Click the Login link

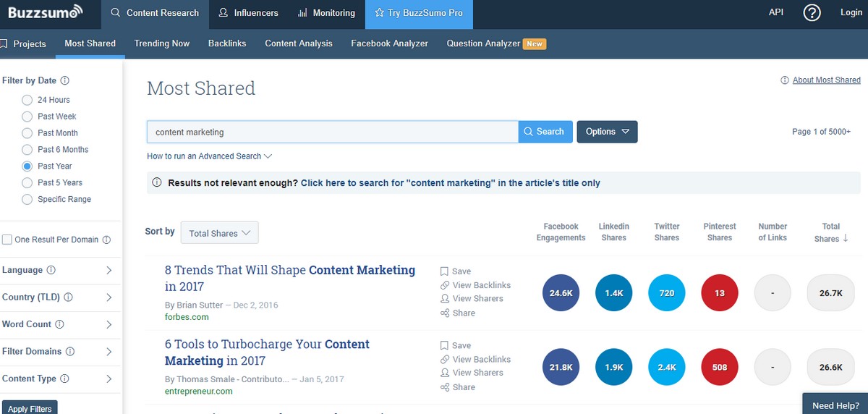point(851,13)
